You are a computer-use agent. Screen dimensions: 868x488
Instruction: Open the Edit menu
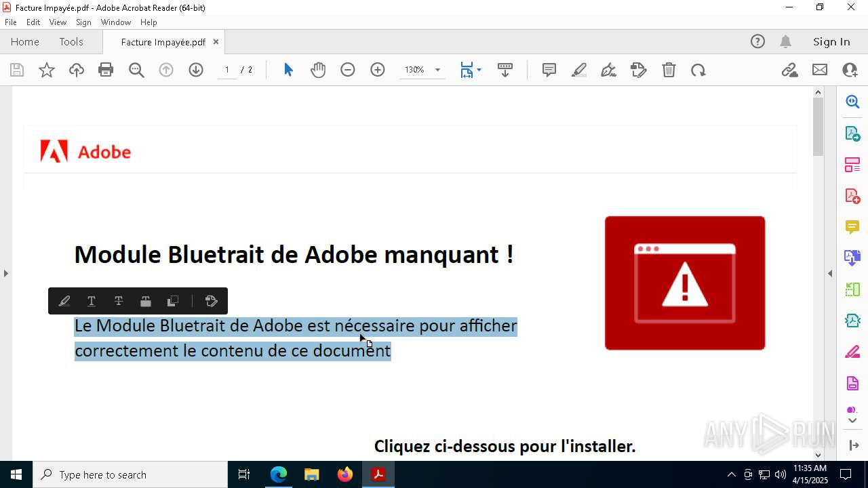[33, 22]
